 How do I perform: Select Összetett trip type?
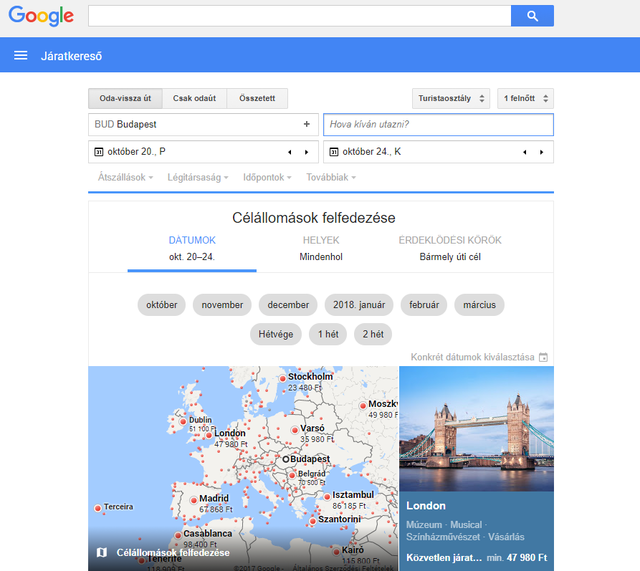[x=257, y=98]
